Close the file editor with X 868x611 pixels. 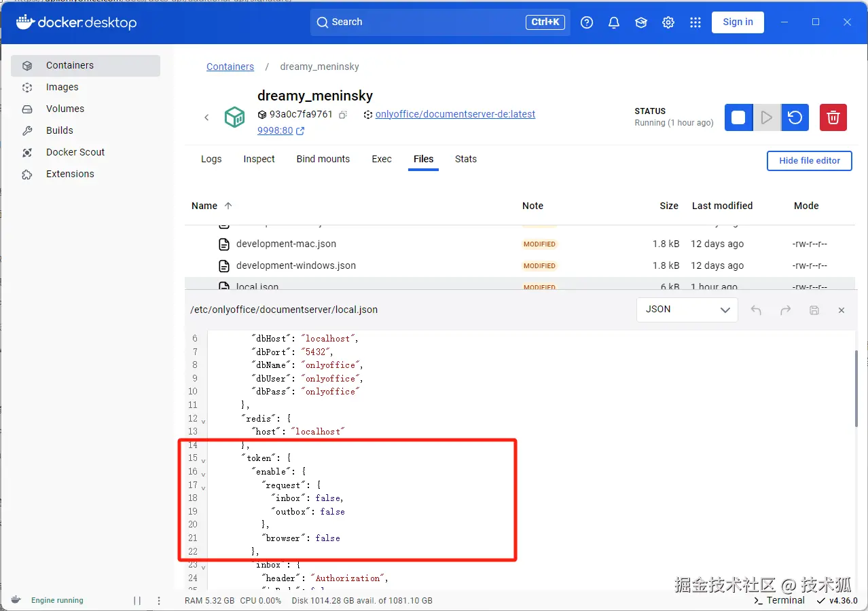(842, 310)
